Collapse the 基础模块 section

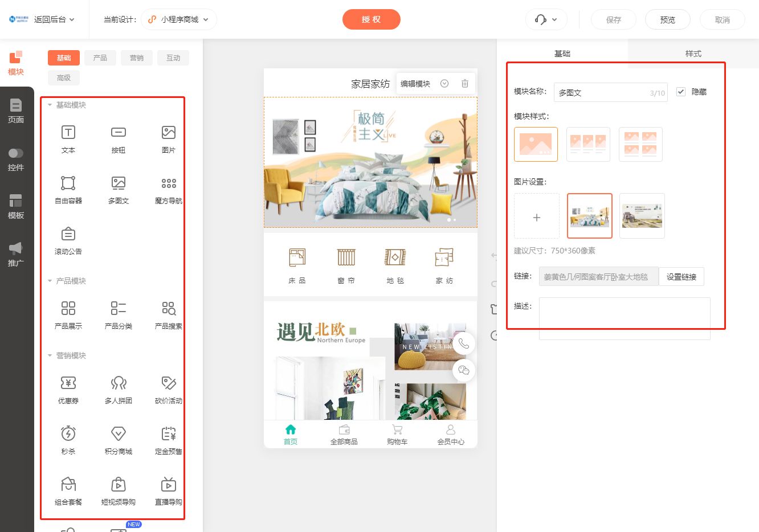(x=49, y=104)
